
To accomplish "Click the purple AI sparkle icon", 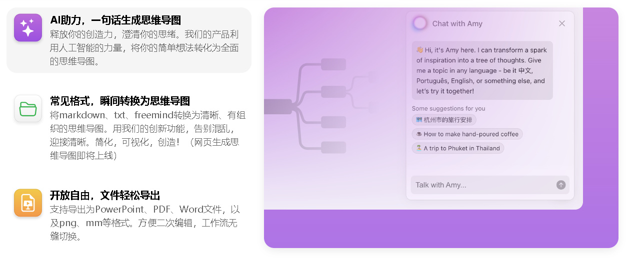I will [x=28, y=27].
